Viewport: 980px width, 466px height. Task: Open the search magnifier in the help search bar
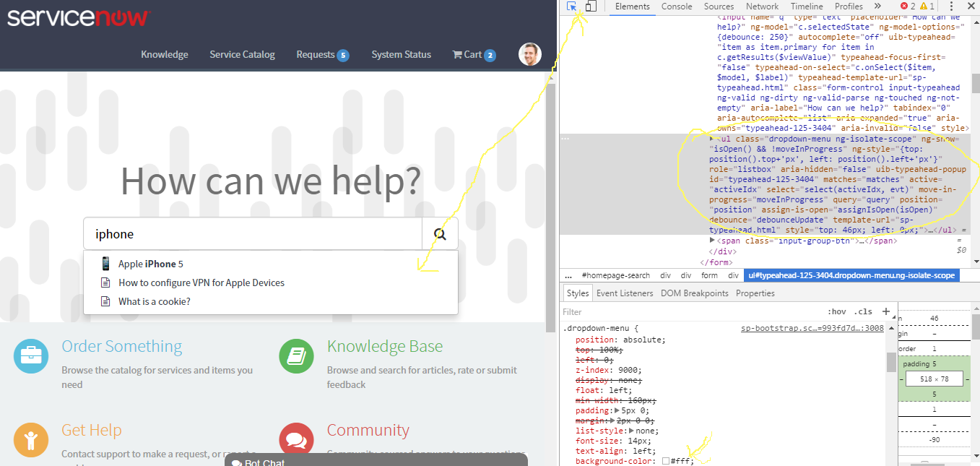(x=440, y=233)
